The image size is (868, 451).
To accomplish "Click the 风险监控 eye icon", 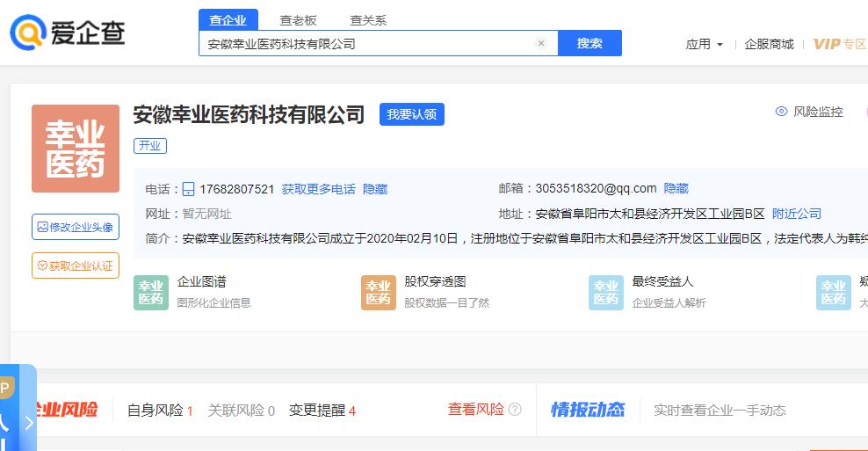I will (x=781, y=112).
